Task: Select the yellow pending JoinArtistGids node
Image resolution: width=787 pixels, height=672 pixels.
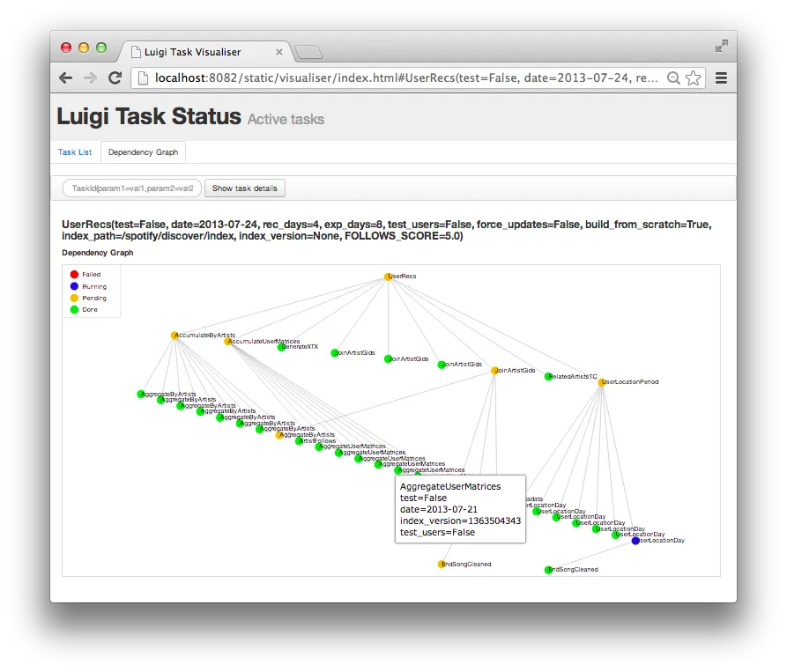Action: [494, 371]
